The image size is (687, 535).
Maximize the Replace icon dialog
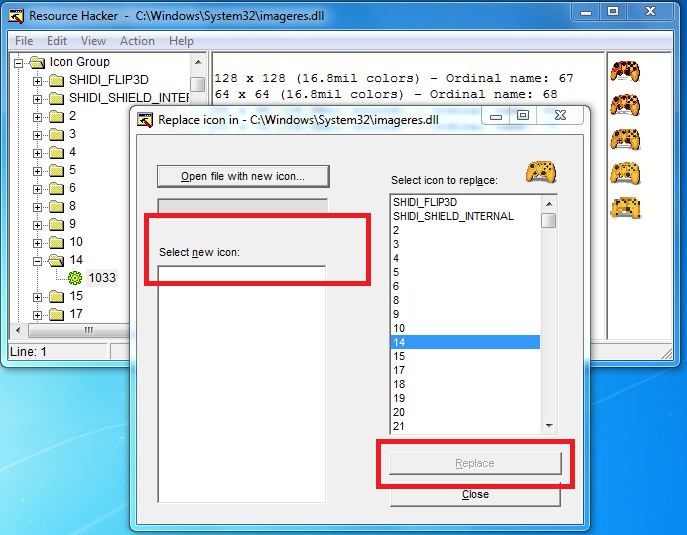coord(522,115)
